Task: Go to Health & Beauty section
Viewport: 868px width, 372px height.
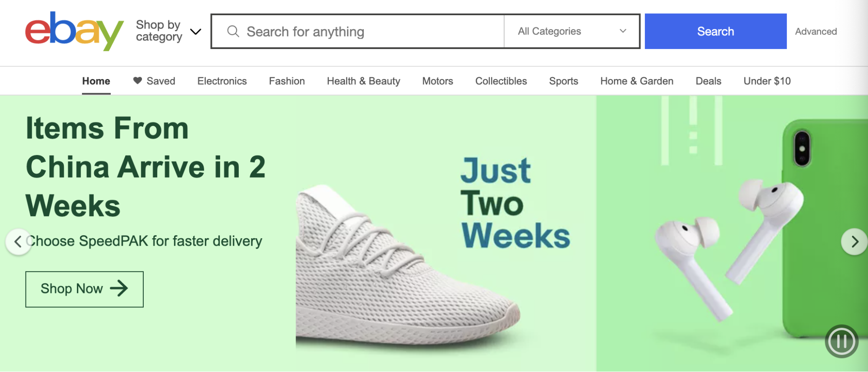Action: 363,81
